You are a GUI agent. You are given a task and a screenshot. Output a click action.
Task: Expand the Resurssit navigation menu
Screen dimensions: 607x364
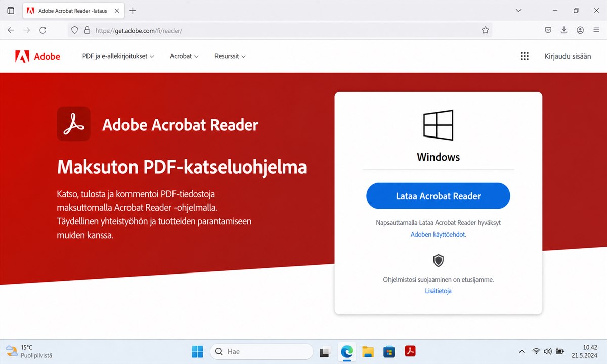230,56
